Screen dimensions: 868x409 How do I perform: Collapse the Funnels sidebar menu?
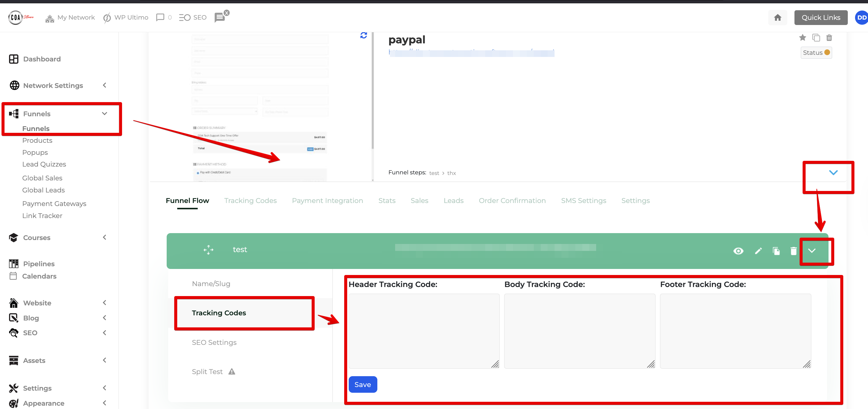105,114
